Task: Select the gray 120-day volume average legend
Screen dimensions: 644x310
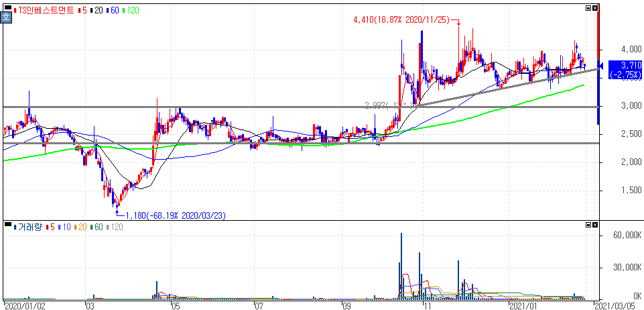Action: (115, 227)
